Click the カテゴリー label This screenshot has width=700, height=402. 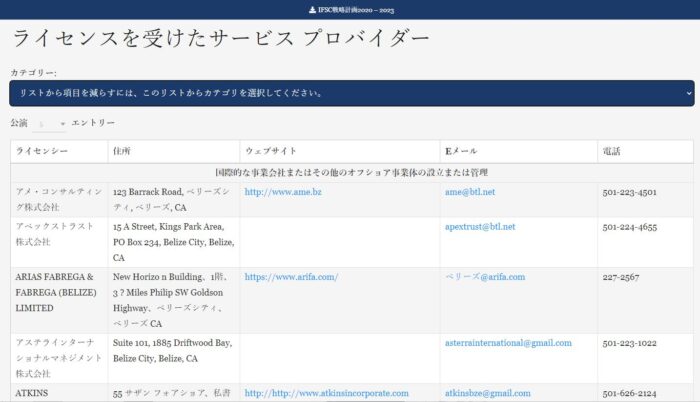pos(33,73)
